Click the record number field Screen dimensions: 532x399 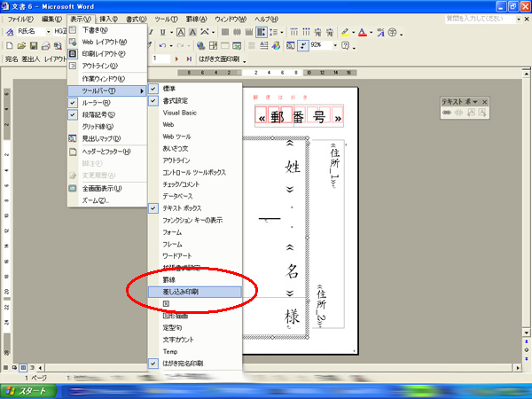point(160,59)
